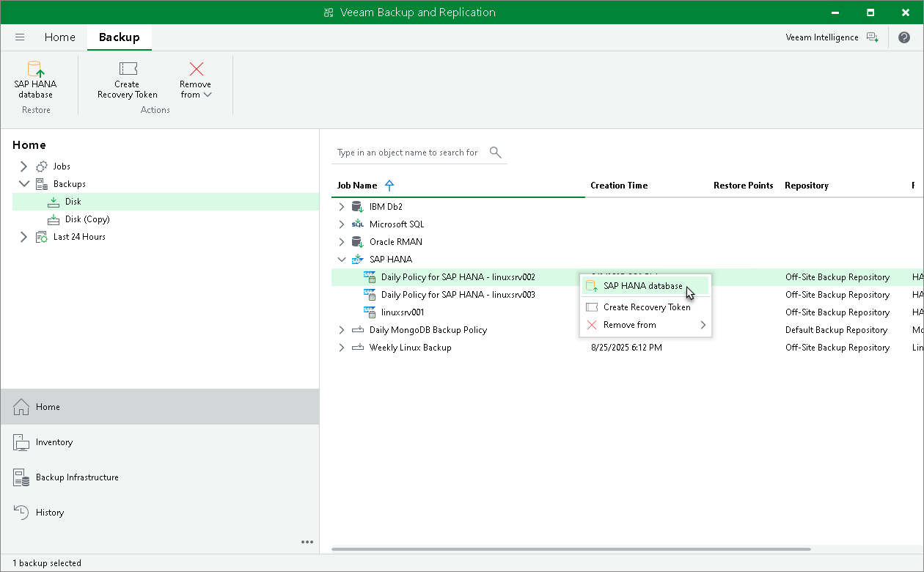Image resolution: width=924 pixels, height=572 pixels.
Task: Click the object name search field
Action: coord(408,153)
